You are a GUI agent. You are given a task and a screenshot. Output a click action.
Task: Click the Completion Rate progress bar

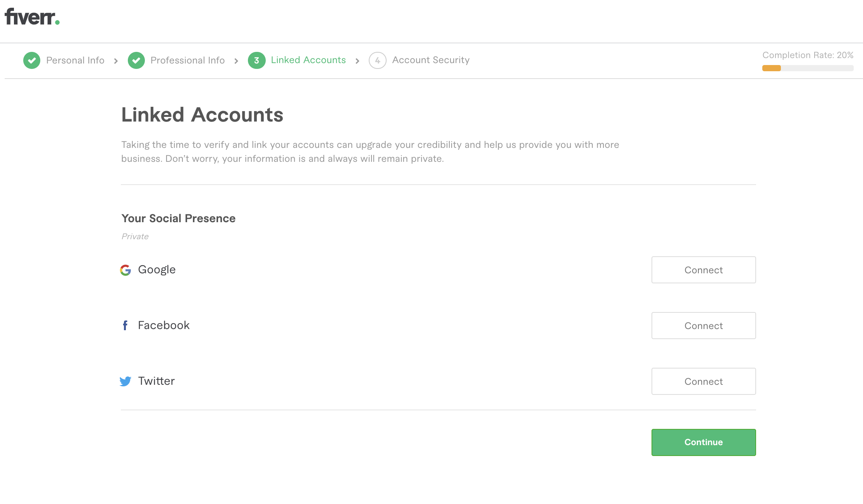pos(808,68)
